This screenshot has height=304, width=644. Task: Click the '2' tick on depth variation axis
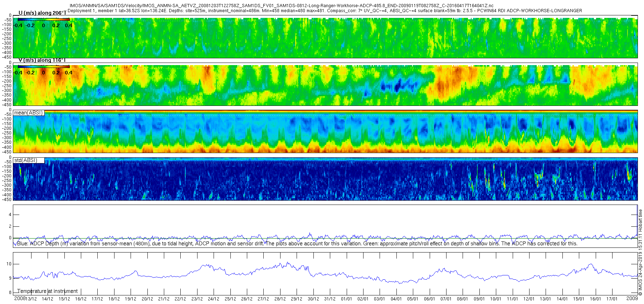10,226
